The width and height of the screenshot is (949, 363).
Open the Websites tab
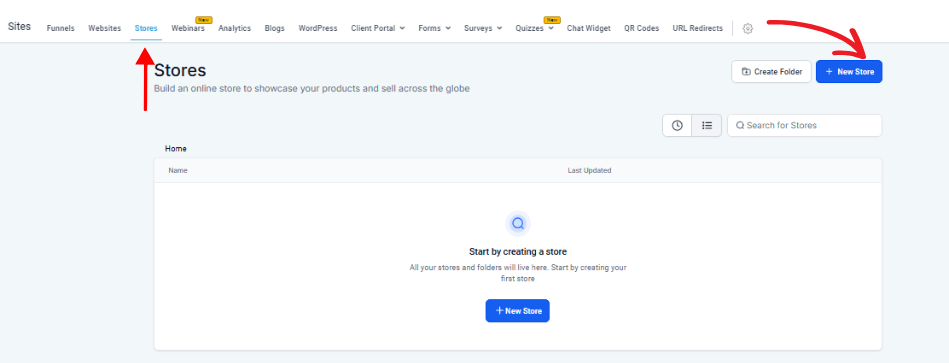[x=105, y=28]
